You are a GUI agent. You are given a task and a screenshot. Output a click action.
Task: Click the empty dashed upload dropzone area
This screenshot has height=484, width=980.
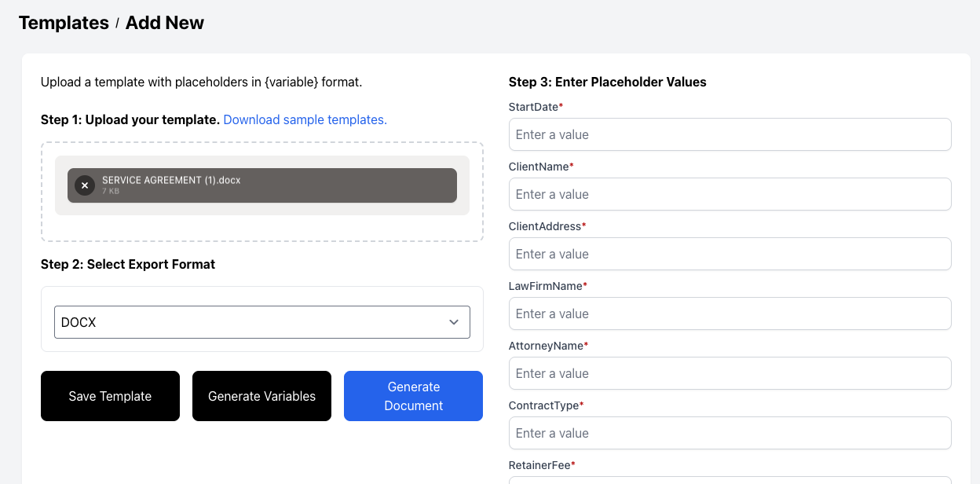tap(261, 229)
